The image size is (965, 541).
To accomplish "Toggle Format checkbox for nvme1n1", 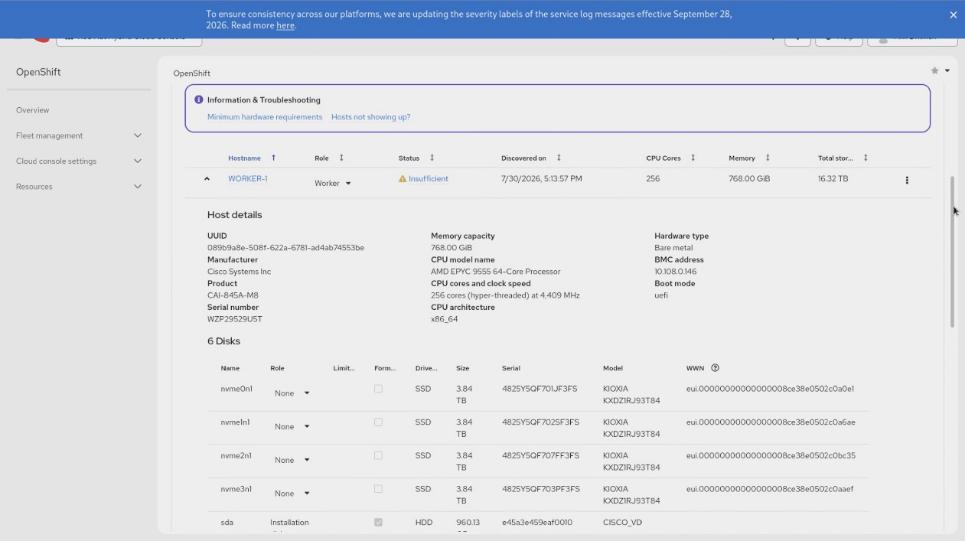I will (x=378, y=422).
